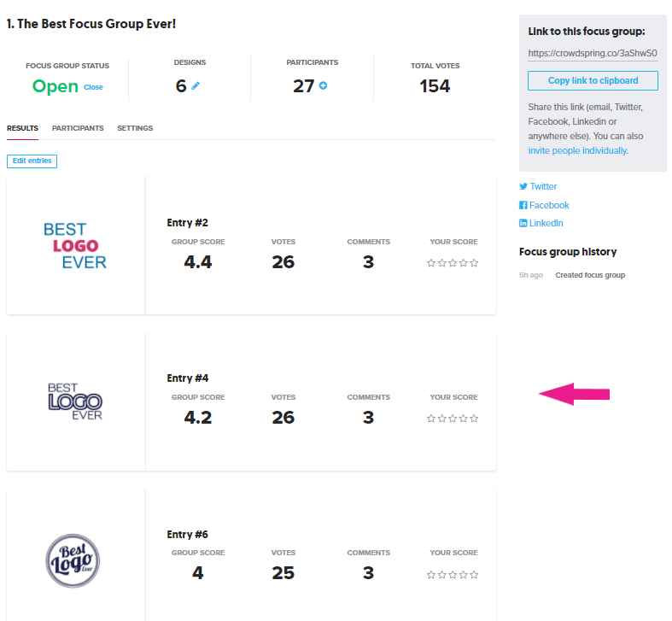
Task: Click the Twitter bird share icon
Action: [x=523, y=186]
